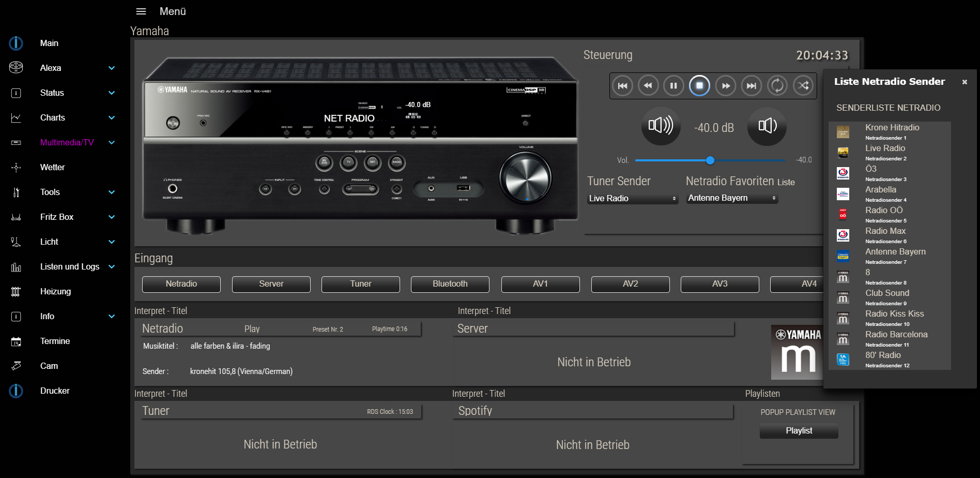Choose Arabella station
Screen dimensions: 980x478
tap(890, 194)
